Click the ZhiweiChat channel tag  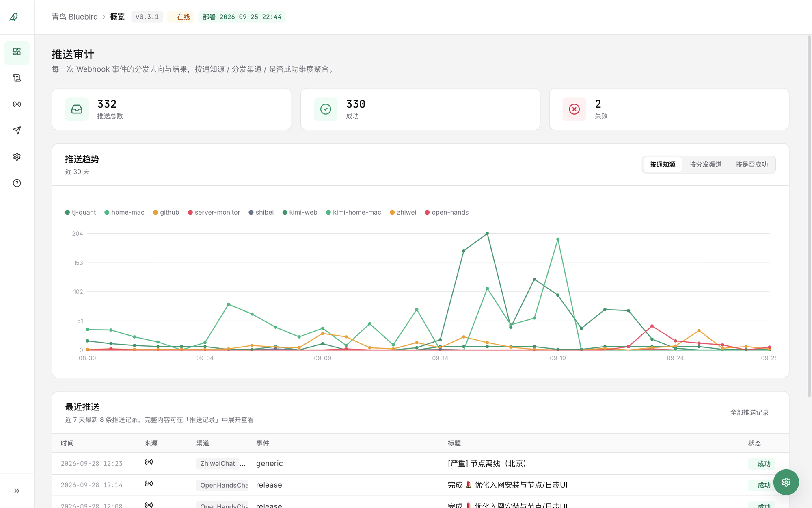(218, 464)
